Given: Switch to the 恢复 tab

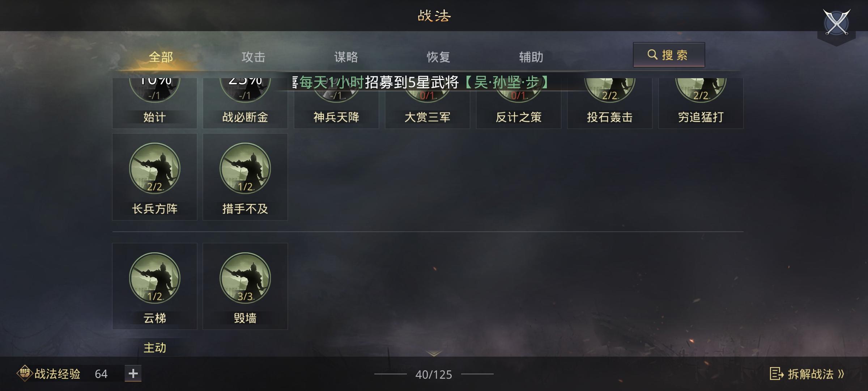Looking at the screenshot, I should click(x=439, y=57).
